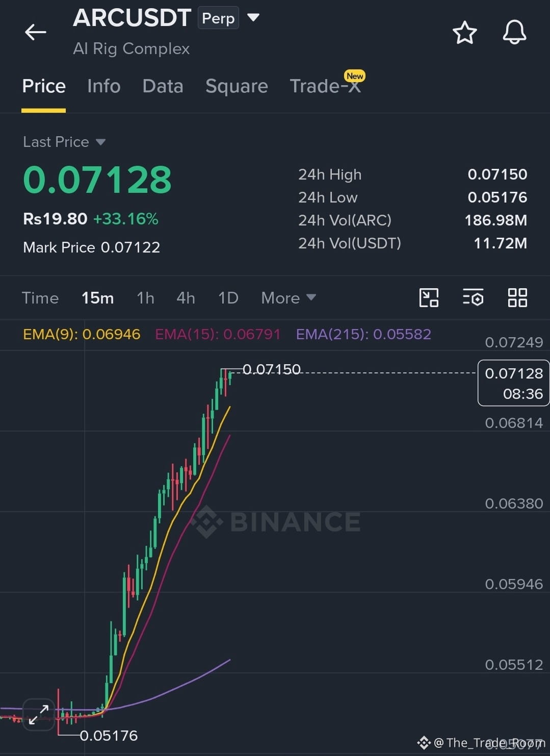Open the Trade-X tab

coord(325,86)
